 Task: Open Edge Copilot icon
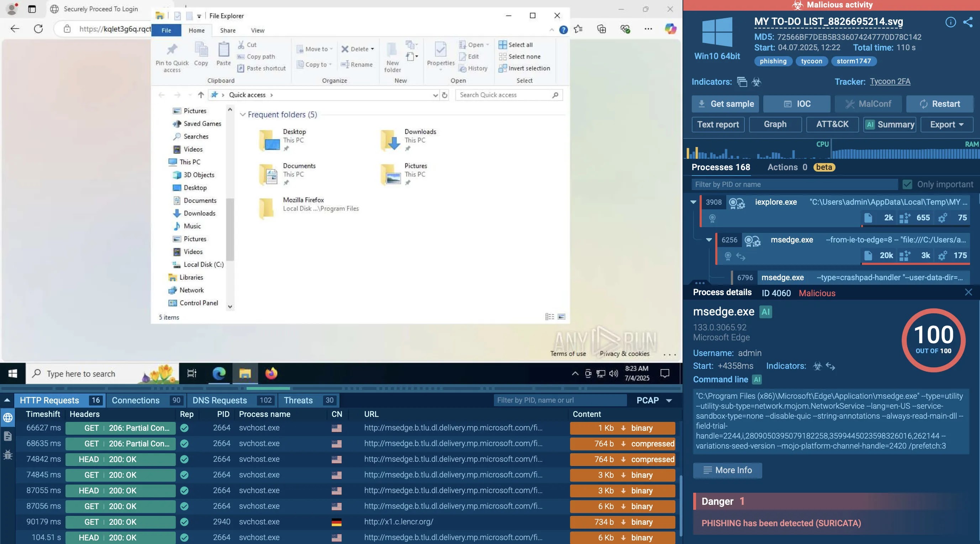(x=670, y=28)
